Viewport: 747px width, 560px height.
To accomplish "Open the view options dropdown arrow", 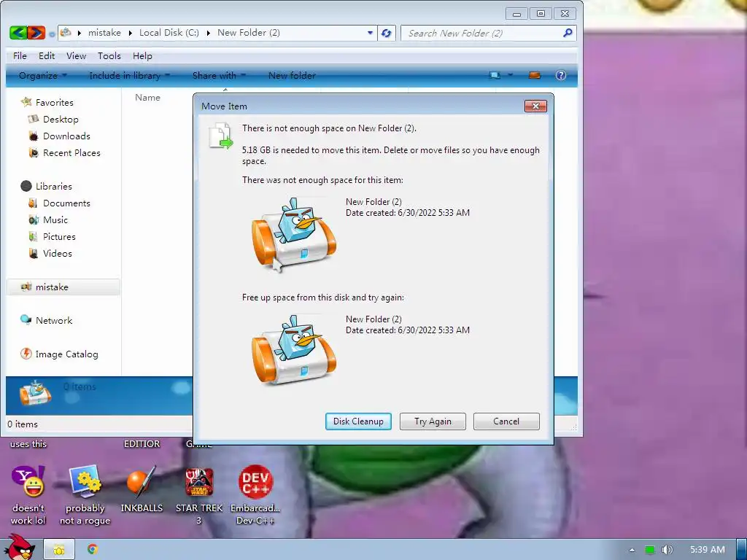I will [510, 75].
